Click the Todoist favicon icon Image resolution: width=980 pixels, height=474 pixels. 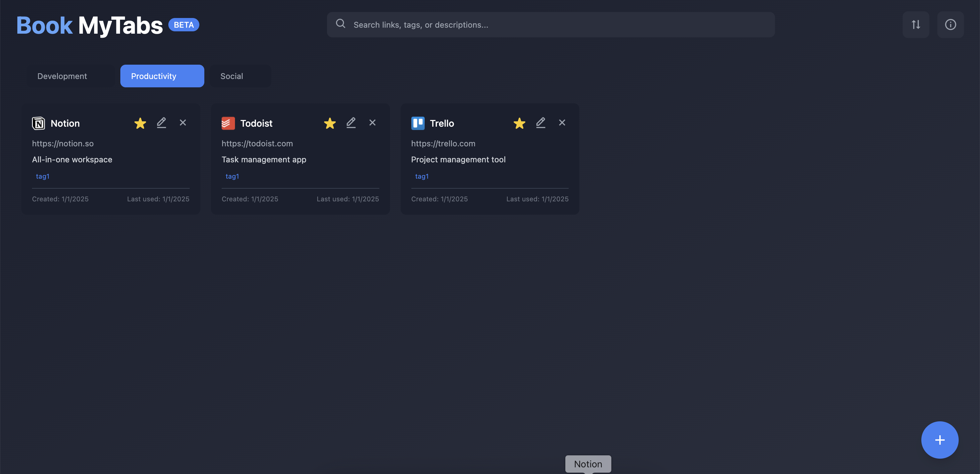[228, 123]
